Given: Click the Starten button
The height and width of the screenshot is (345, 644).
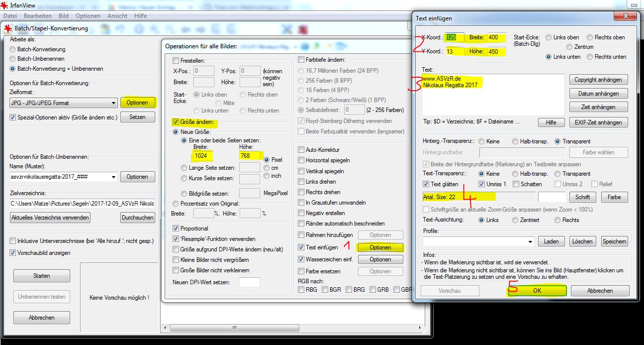Looking at the screenshot, I should (42, 276).
